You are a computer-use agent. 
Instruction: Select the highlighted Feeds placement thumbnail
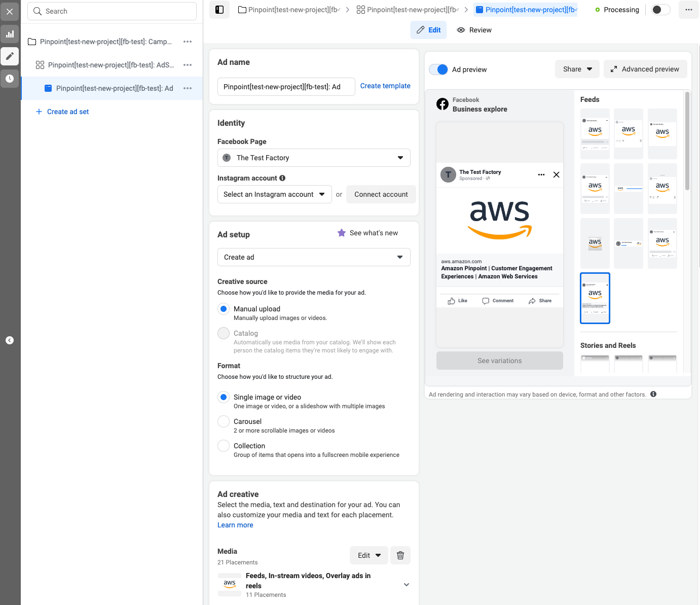point(595,298)
